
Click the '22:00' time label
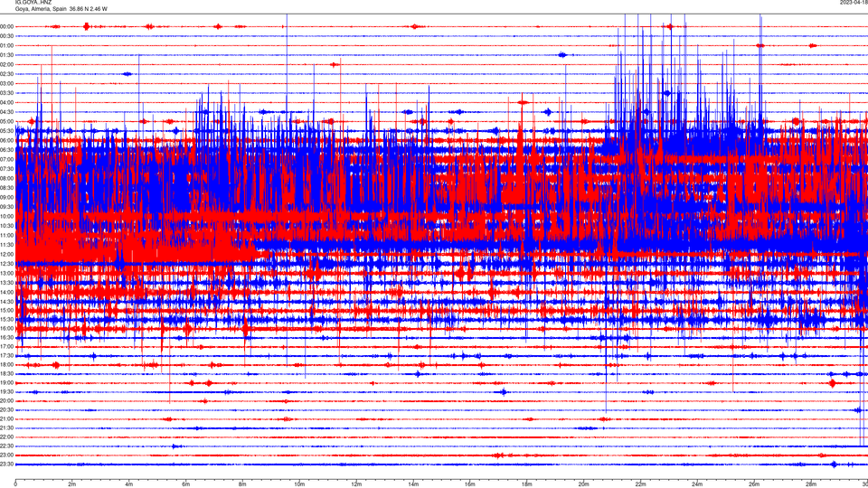(6, 437)
